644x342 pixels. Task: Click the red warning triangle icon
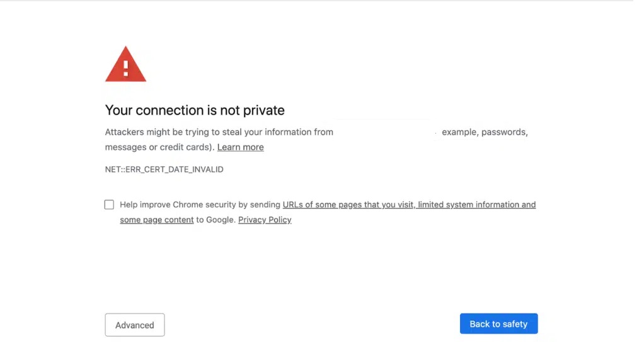125,64
